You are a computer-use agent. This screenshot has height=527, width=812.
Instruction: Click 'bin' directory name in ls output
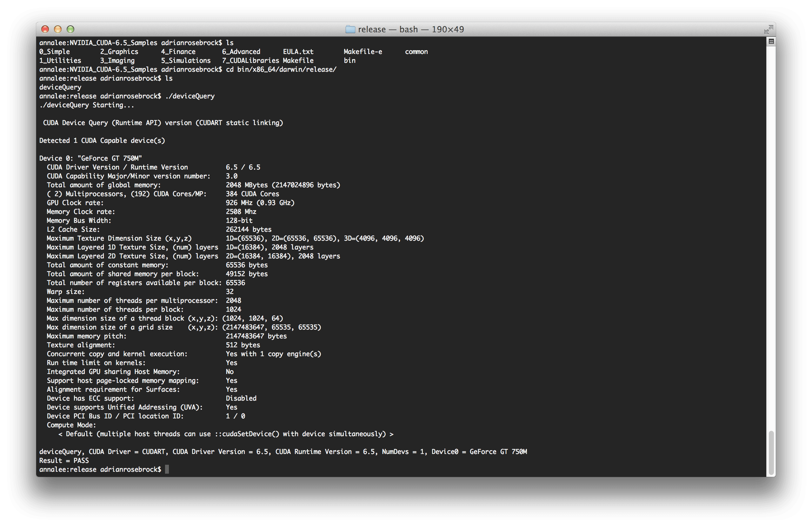(x=349, y=60)
